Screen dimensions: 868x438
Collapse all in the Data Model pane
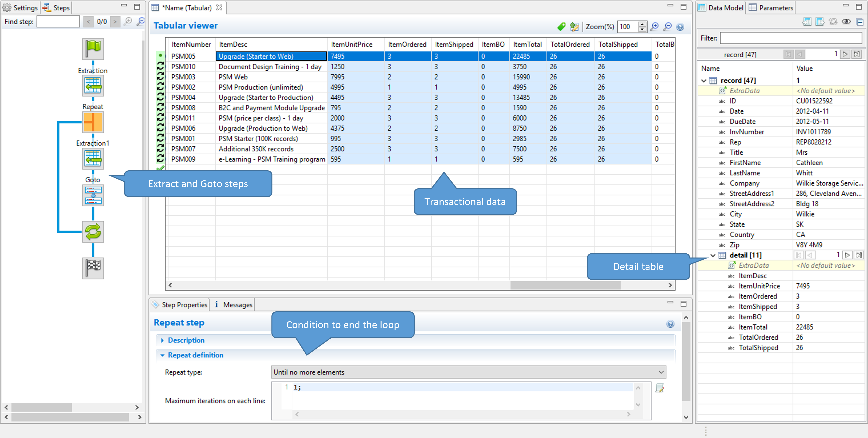tap(860, 22)
